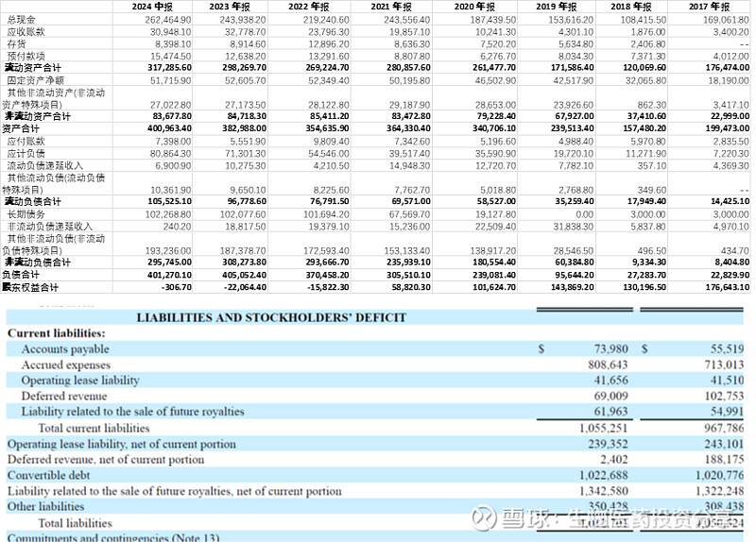The image size is (756, 542).
Task: Select the heading 'LIABILITIES AND STOCKHOLDERS' DEFICIT'
Action: [x=271, y=317]
